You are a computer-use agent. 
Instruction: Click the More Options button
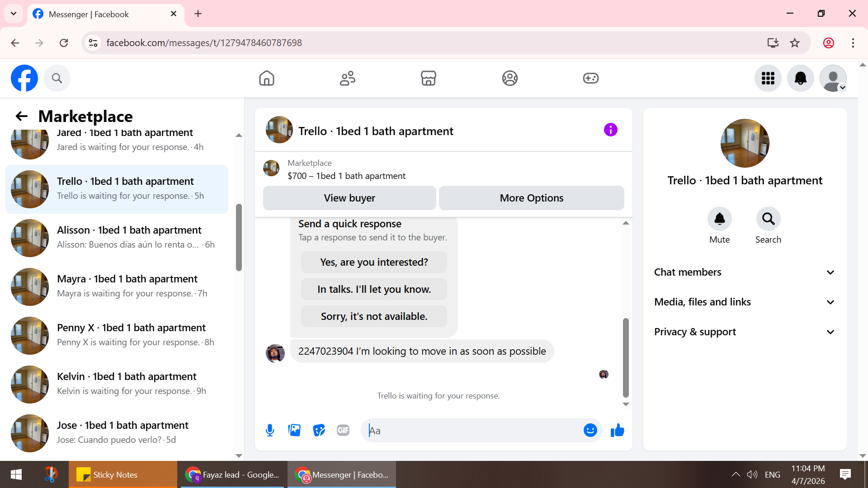click(x=532, y=198)
